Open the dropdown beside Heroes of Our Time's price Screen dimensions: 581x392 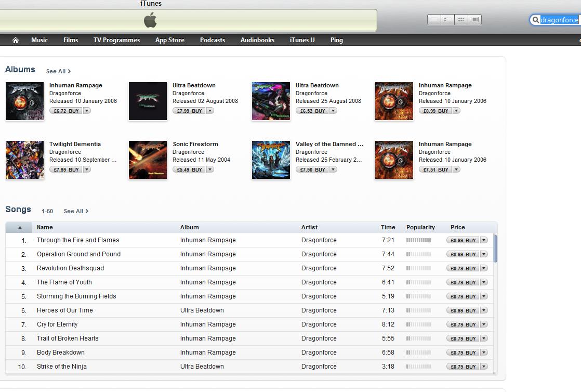tap(483, 310)
